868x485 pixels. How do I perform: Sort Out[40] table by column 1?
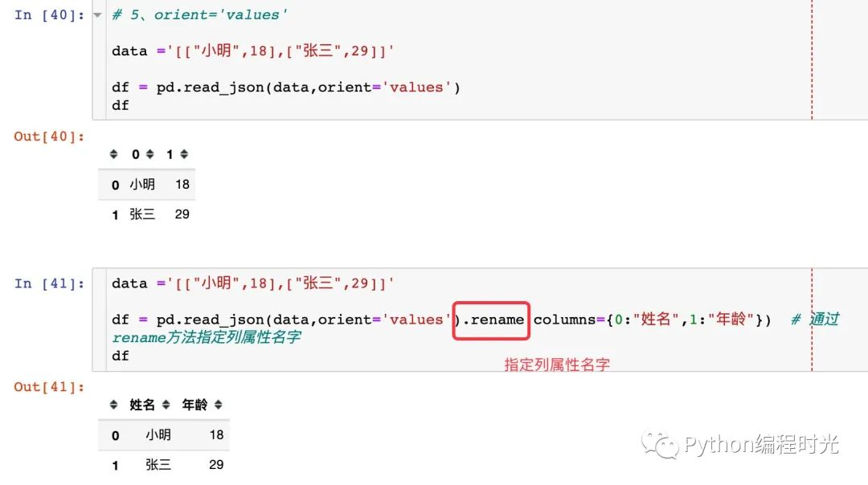(184, 154)
